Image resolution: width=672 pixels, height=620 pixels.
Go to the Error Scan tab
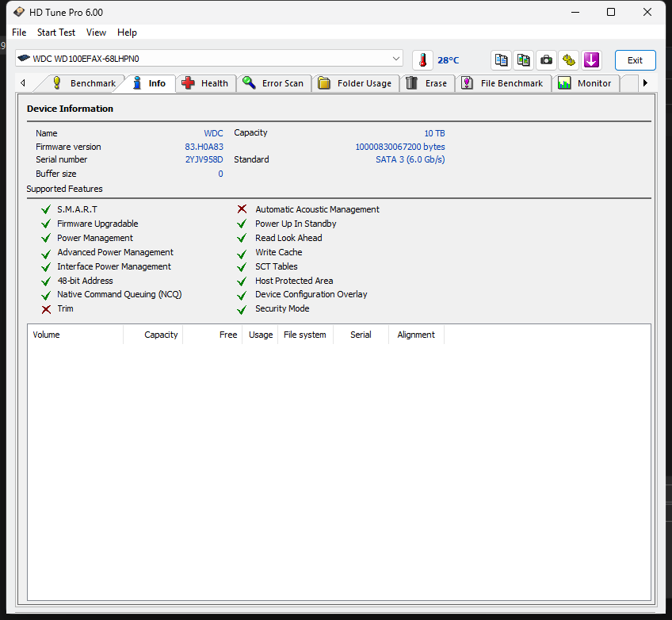(273, 83)
